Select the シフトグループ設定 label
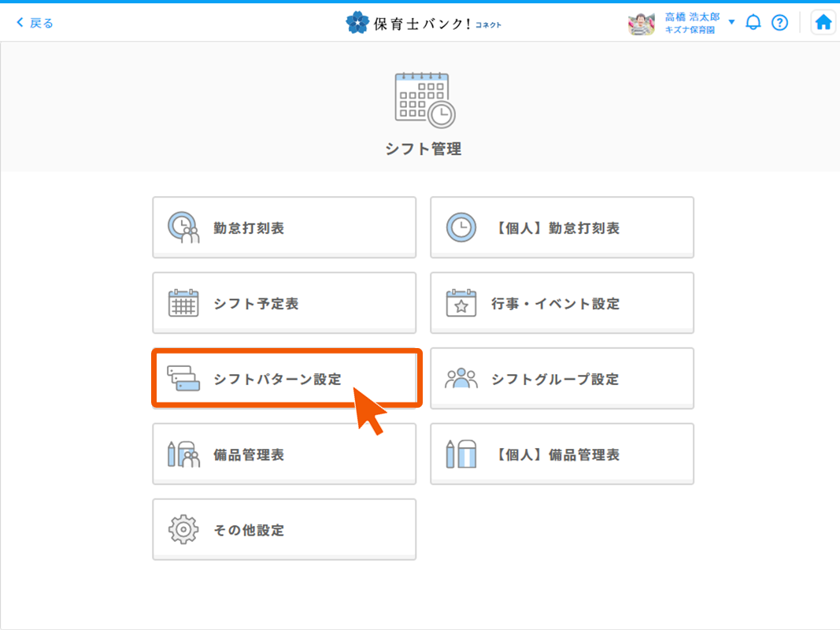This screenshot has width=840, height=630. pos(555,380)
